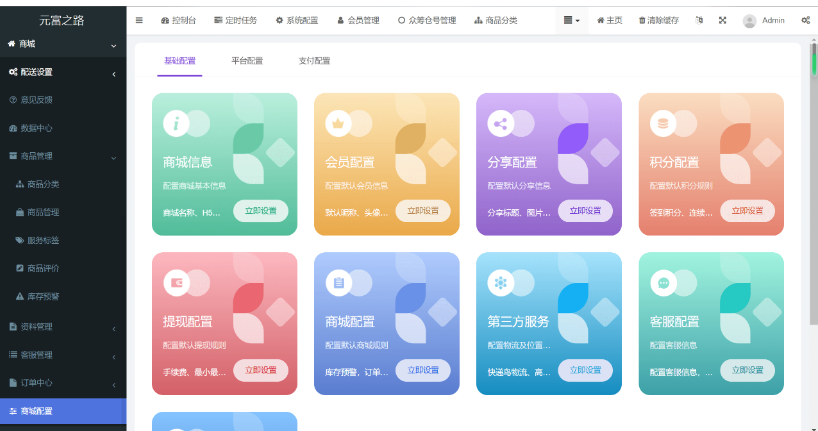The image size is (818, 431).
Task: Open sidebar 商品管理 sub-item bag icon
Action: coord(20,212)
